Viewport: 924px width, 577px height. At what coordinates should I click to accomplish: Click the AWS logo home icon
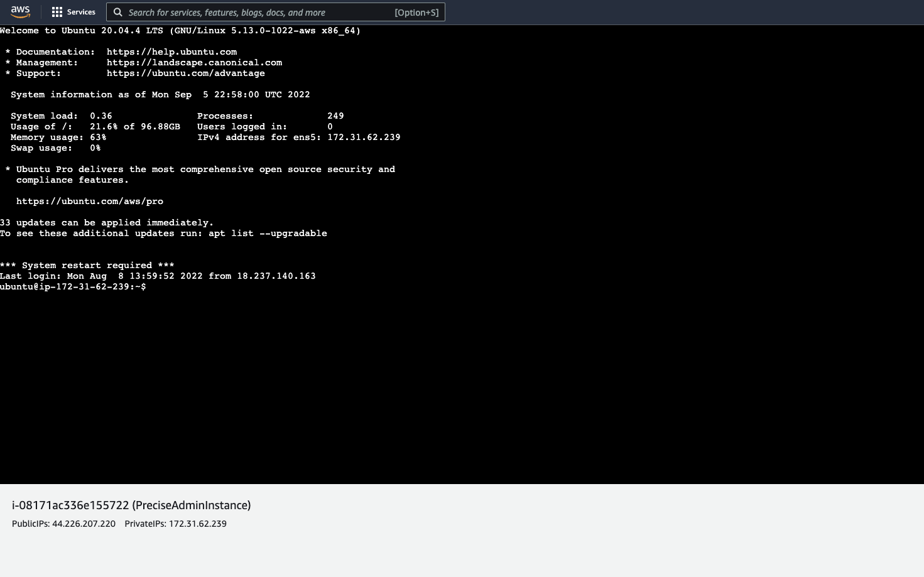[x=20, y=12]
